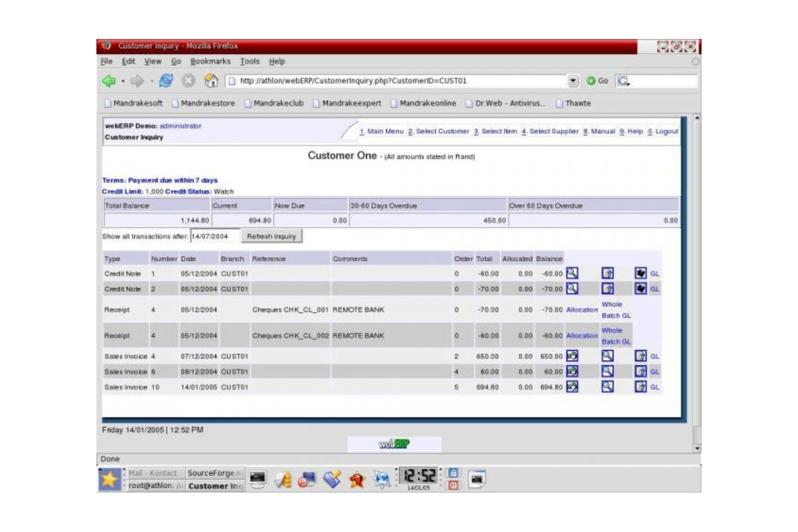Click the Refresh Inquiry button

coord(271,236)
